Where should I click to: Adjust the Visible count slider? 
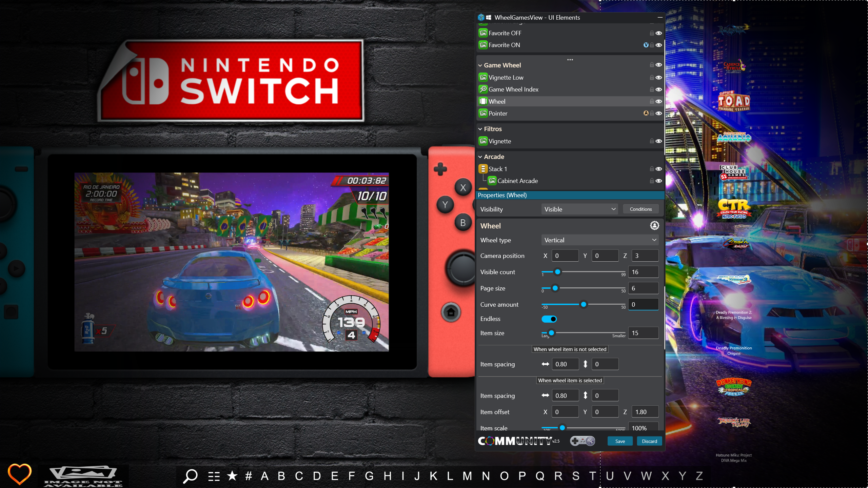[x=557, y=272]
